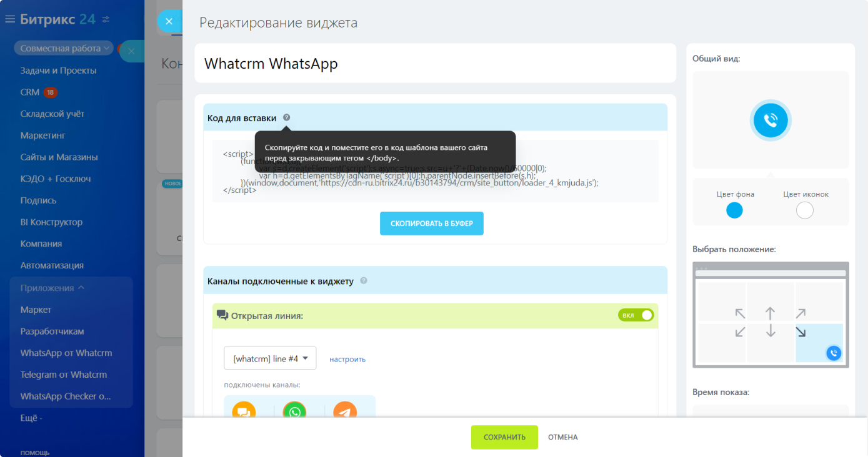This screenshot has width=868, height=457.
Task: Choose bottom-center position down arrow
Action: point(770,331)
